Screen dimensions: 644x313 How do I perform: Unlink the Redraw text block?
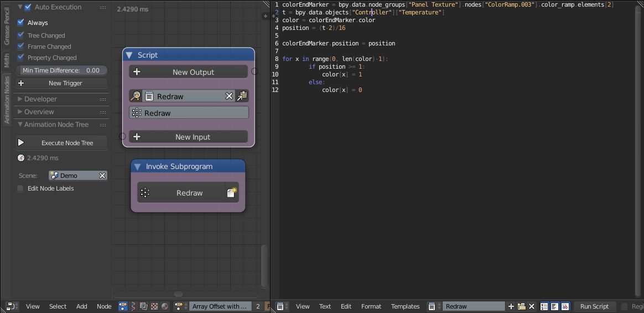coord(532,306)
